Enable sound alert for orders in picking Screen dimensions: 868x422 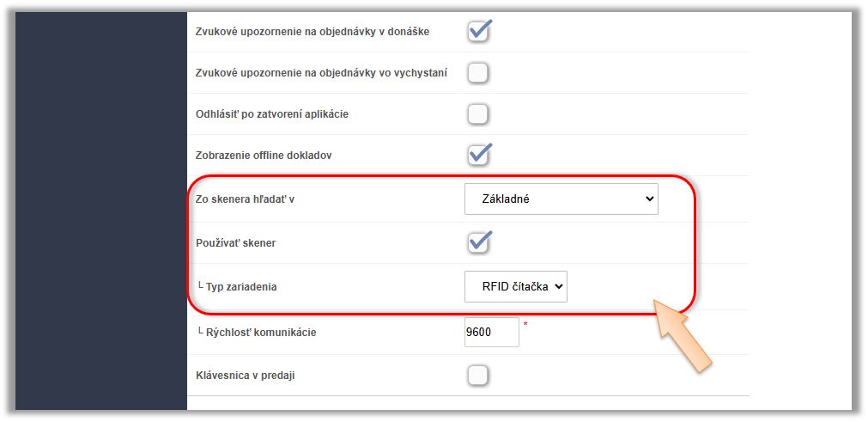tap(478, 73)
